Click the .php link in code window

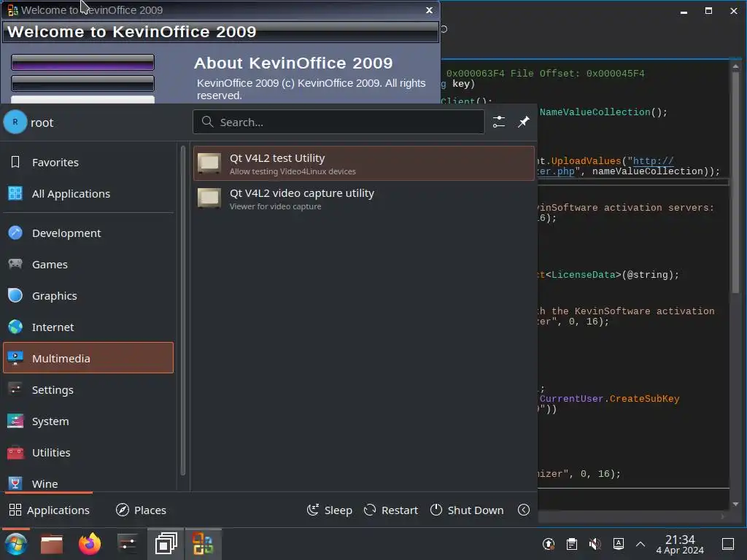(x=555, y=171)
